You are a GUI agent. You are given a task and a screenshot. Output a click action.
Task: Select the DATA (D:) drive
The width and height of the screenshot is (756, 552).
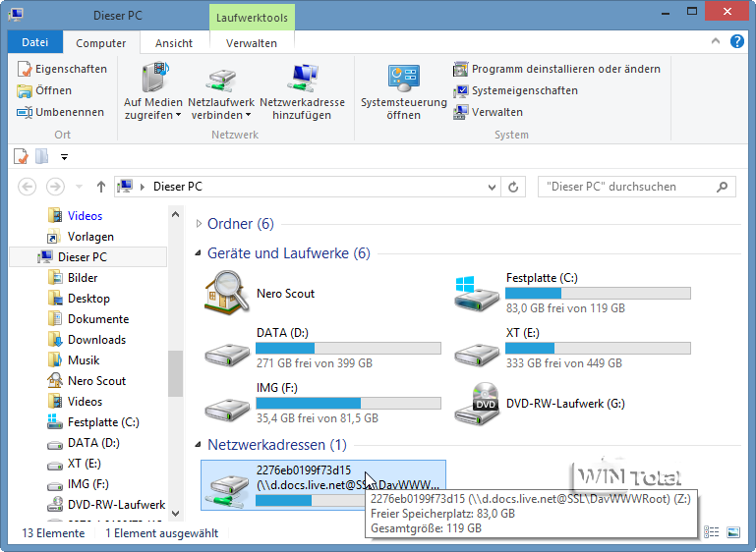tap(322, 348)
